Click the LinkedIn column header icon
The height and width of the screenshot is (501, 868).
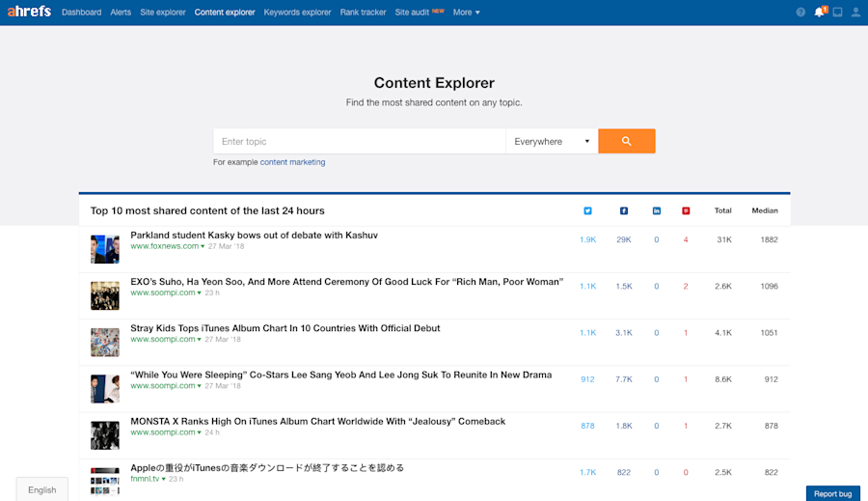pyautogui.click(x=657, y=210)
